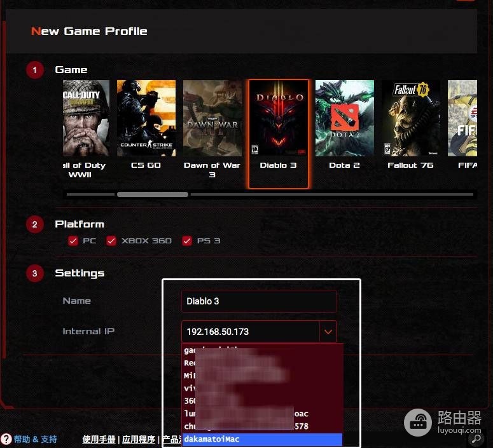
Task: Click the magnifier icon at bottom right
Action: point(476,438)
